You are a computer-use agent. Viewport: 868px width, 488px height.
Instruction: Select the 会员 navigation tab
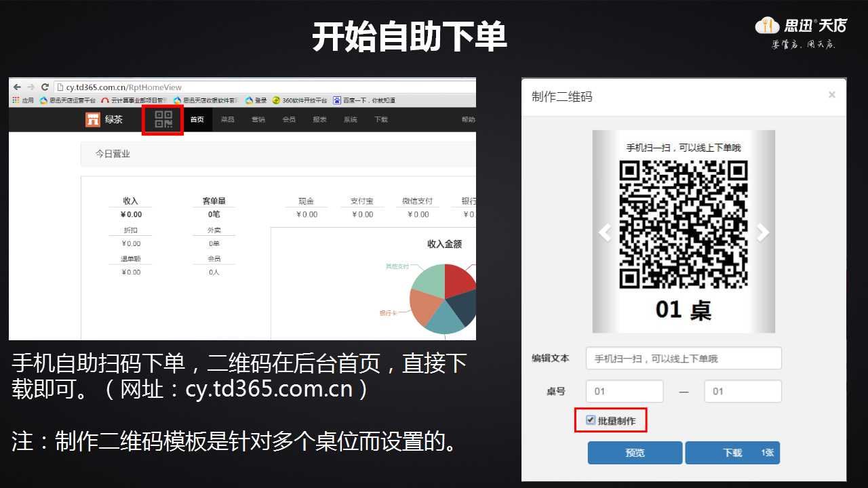pyautogui.click(x=289, y=120)
